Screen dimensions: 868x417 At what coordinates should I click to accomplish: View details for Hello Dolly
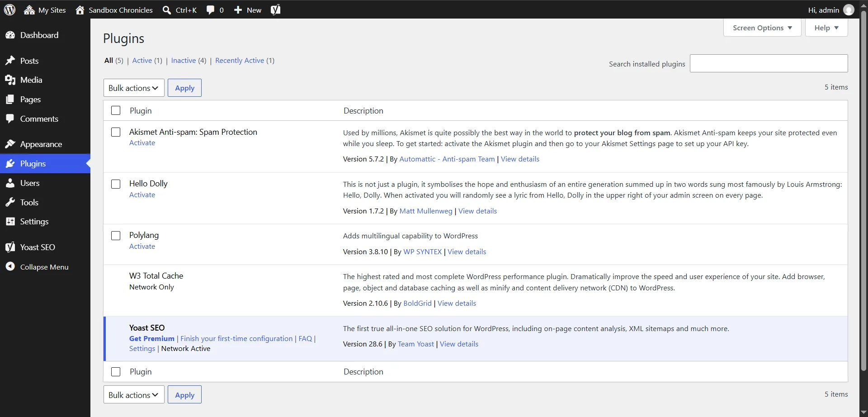point(477,211)
